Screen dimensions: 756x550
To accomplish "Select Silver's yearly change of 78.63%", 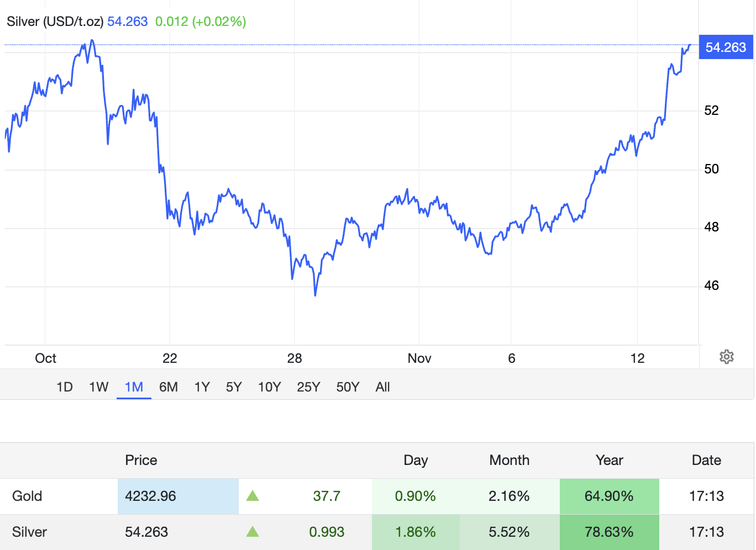I will [x=609, y=532].
